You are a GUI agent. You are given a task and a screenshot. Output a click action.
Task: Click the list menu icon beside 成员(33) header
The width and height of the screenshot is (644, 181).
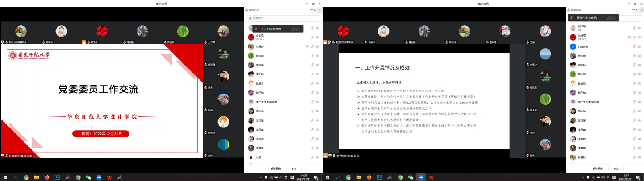[319, 10]
